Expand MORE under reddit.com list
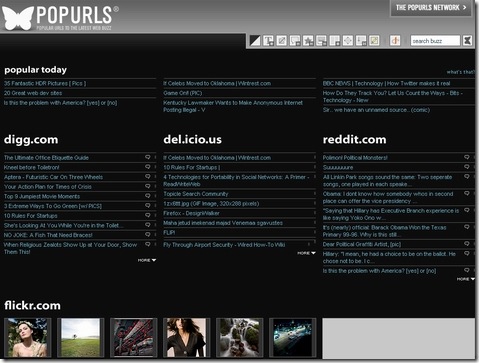The height and width of the screenshot is (363, 479). click(466, 279)
